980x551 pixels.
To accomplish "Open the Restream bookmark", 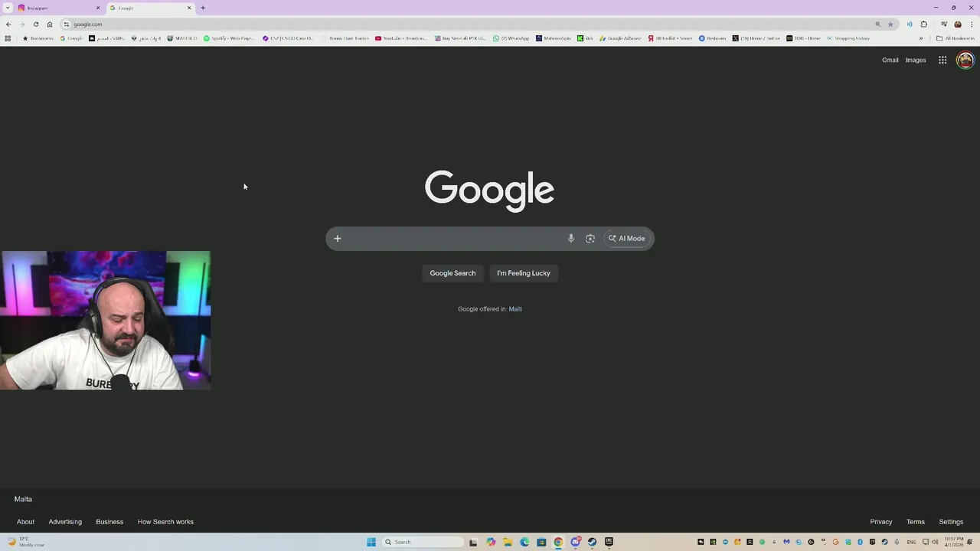I will (712, 38).
